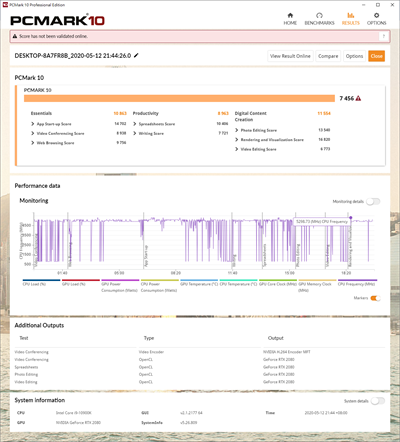The image size is (400, 442).
Task: Click the GUI version value
Action: coord(191,413)
